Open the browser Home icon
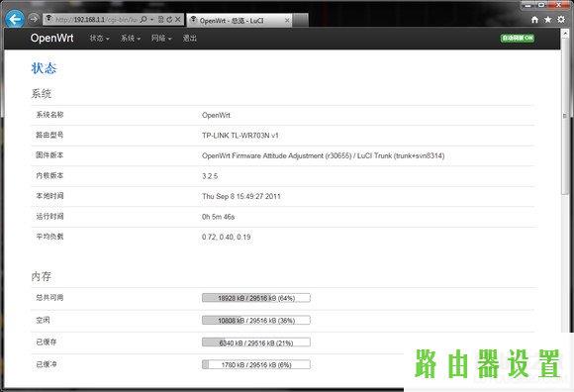The height and width of the screenshot is (392, 574). tap(534, 20)
